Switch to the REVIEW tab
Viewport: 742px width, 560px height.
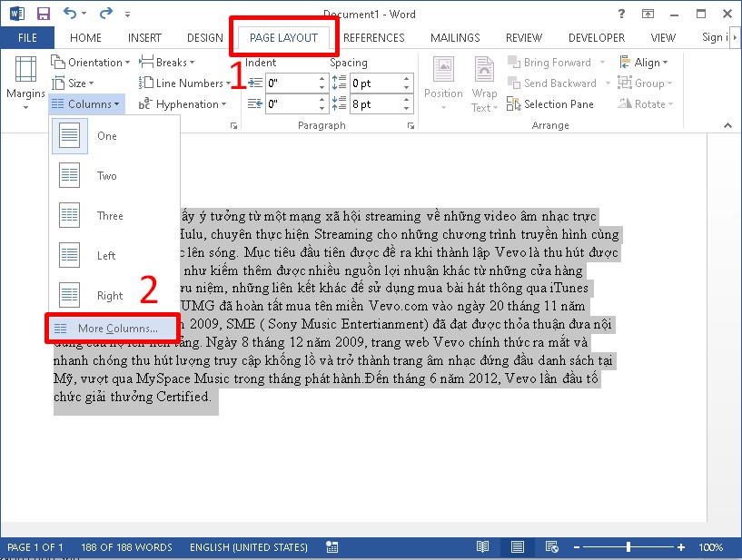[x=524, y=37]
